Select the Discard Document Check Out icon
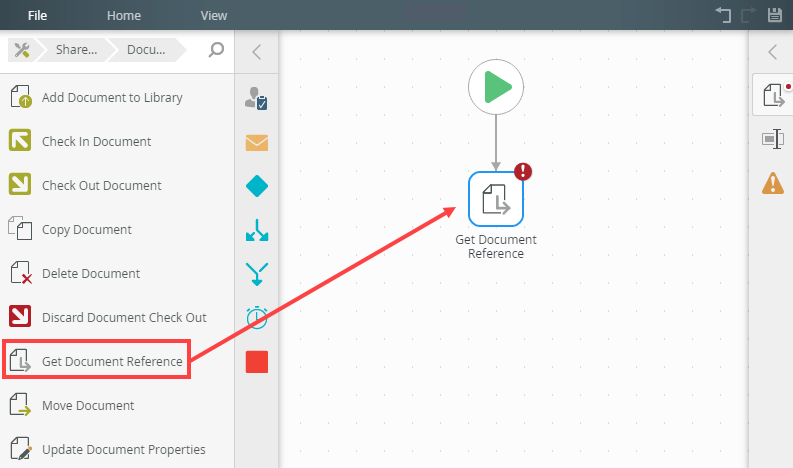The width and height of the screenshot is (793, 468). [20, 316]
